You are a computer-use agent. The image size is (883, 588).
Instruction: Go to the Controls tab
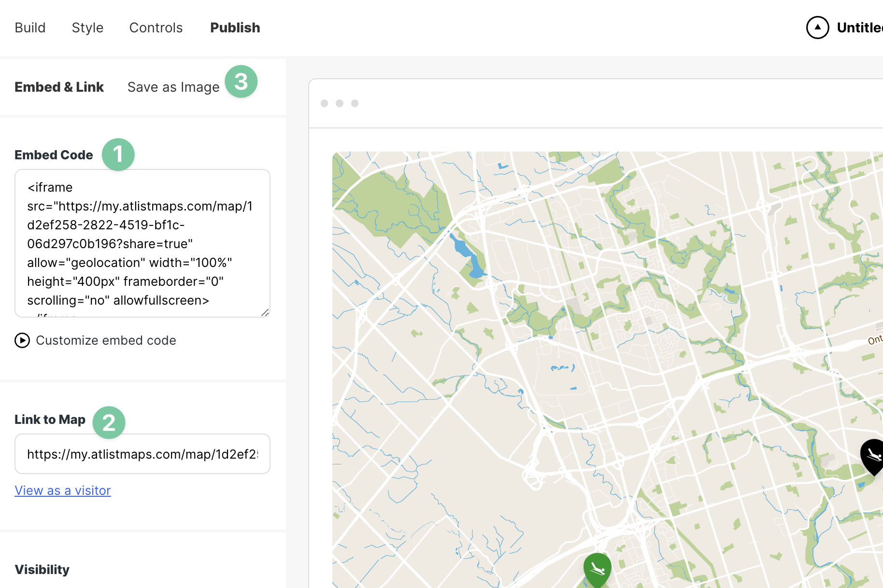tap(156, 28)
